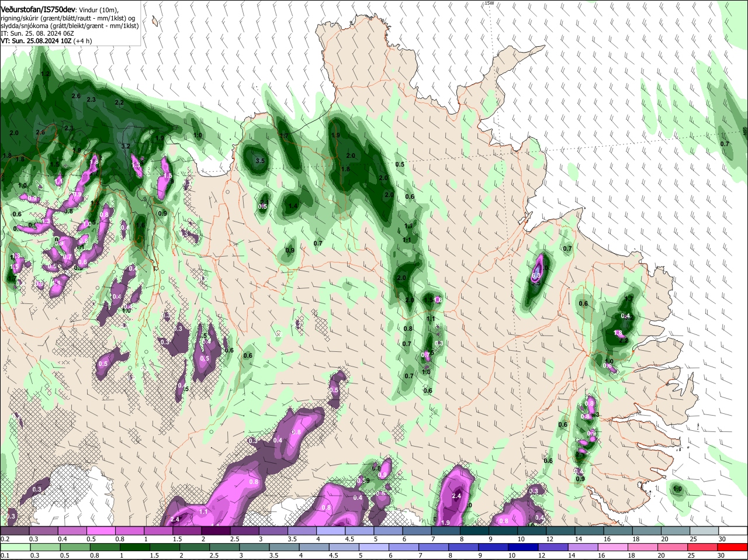The image size is (748, 560).
Task: Click the 2.2 rain value on the map
Action: point(119,102)
